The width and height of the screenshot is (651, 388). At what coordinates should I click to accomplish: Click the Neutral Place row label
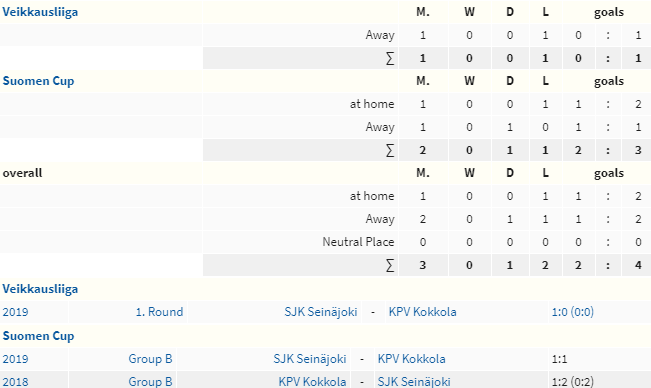pyautogui.click(x=358, y=242)
